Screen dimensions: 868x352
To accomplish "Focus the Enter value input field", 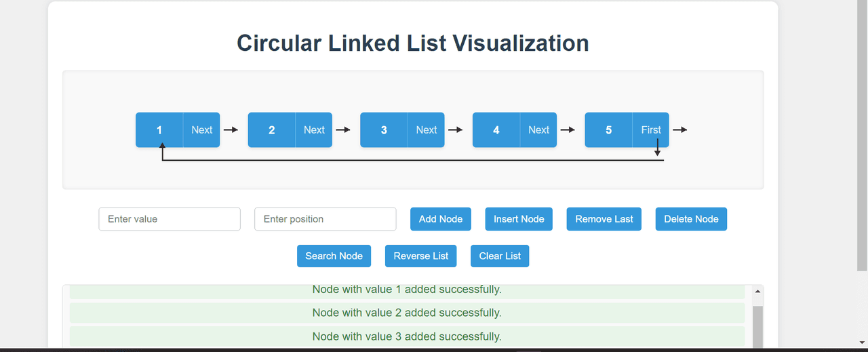I will (170, 219).
